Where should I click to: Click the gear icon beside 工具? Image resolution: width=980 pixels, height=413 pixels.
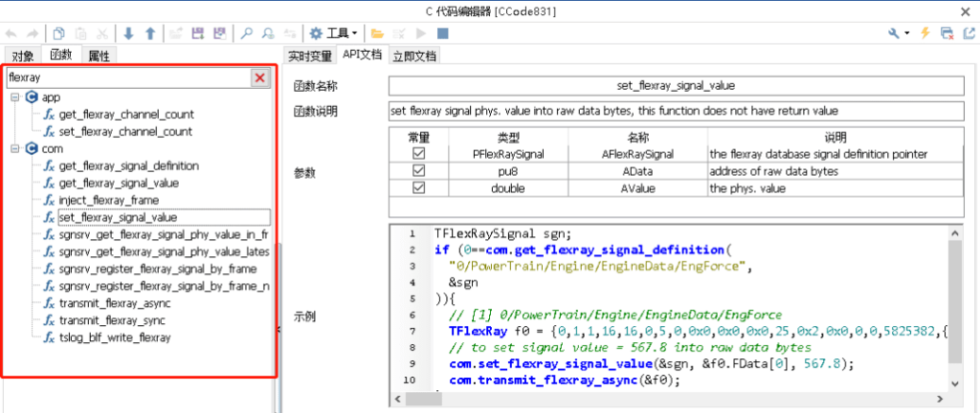316,33
